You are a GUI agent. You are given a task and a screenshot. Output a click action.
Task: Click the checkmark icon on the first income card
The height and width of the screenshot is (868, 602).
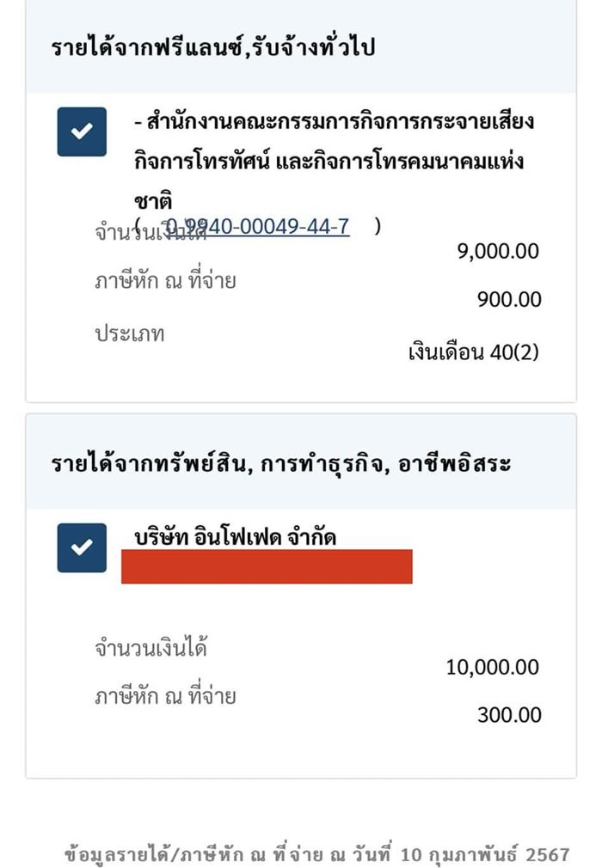pos(81,131)
